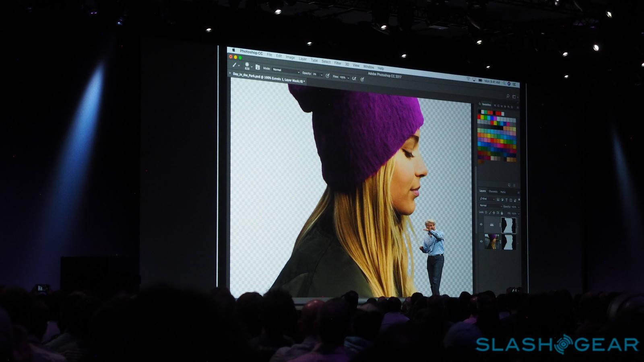The width and height of the screenshot is (644, 362).
Task: Open Spotlight search in the menu bar
Action: (504, 83)
